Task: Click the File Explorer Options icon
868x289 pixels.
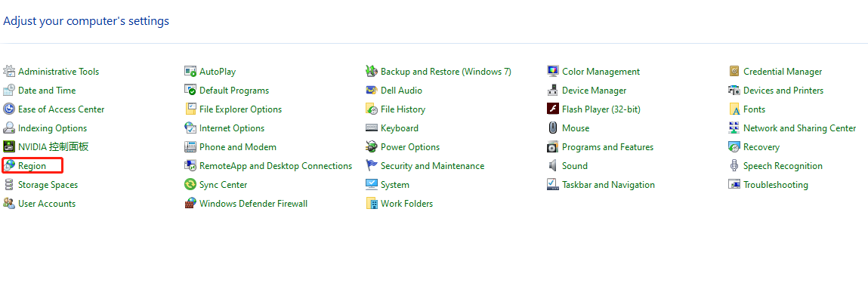Action: pyautogui.click(x=190, y=109)
